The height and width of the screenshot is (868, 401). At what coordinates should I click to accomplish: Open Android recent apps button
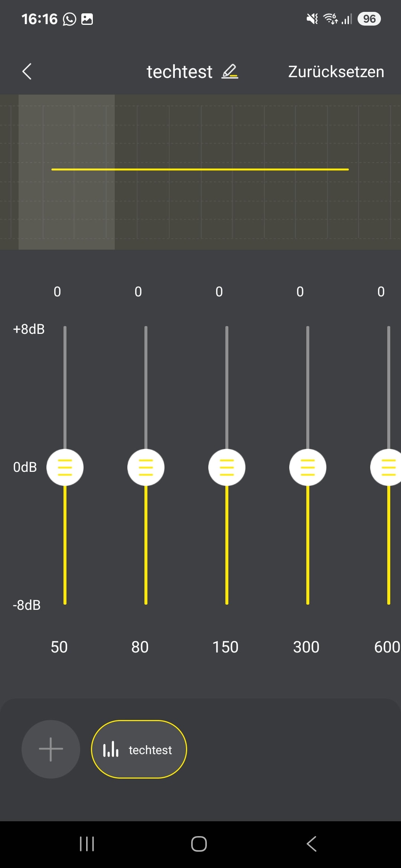(x=87, y=844)
